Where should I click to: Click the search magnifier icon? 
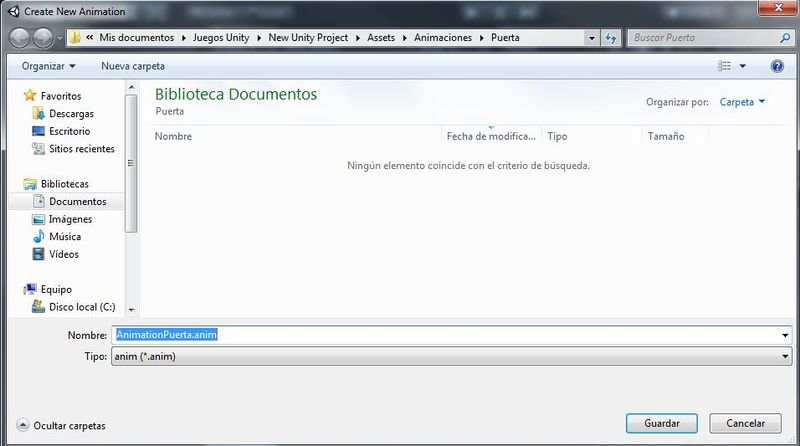pyautogui.click(x=785, y=38)
